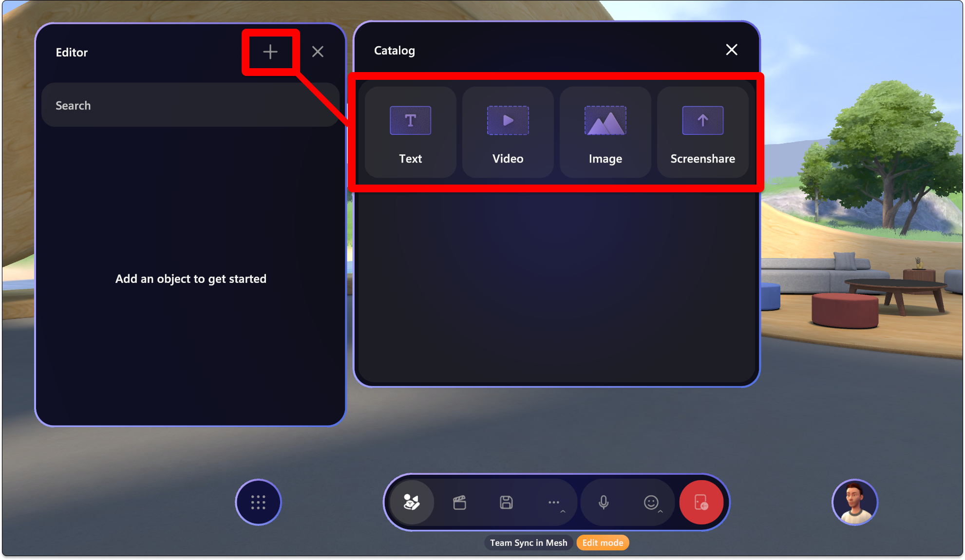The image size is (965, 560).
Task: Click the Text object in Catalog
Action: tap(410, 131)
